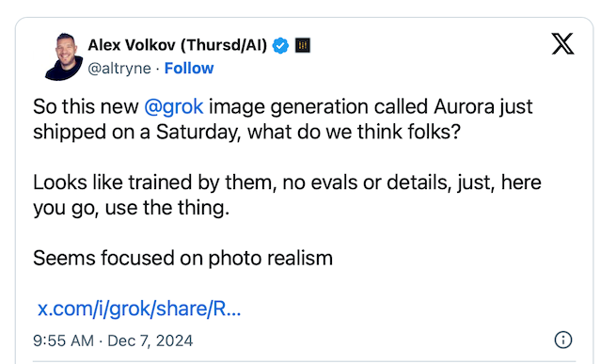Open the @grok mention link
This screenshot has width=616, height=364.
point(174,106)
